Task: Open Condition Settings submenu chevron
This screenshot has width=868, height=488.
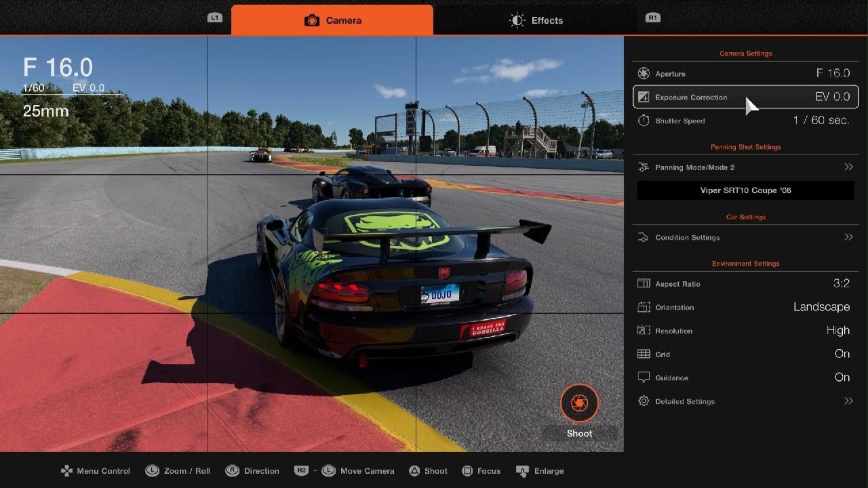Action: coord(848,237)
